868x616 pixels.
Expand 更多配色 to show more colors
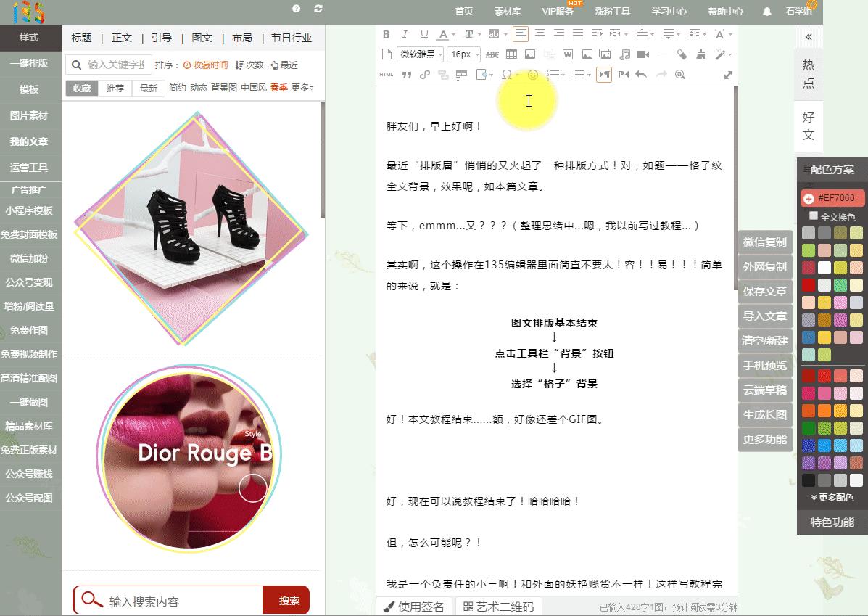pos(831,498)
